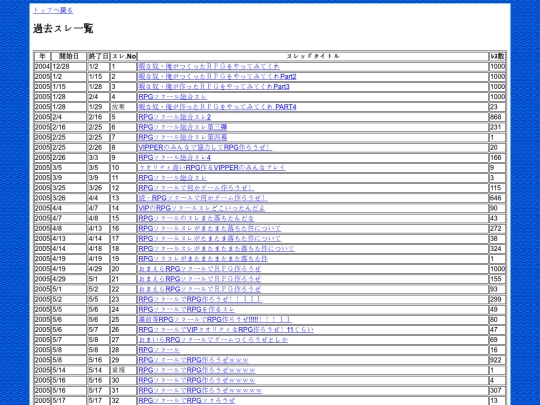This screenshot has width=540, height=405.
Task: Click the response count 299 cell
Action: click(497, 299)
